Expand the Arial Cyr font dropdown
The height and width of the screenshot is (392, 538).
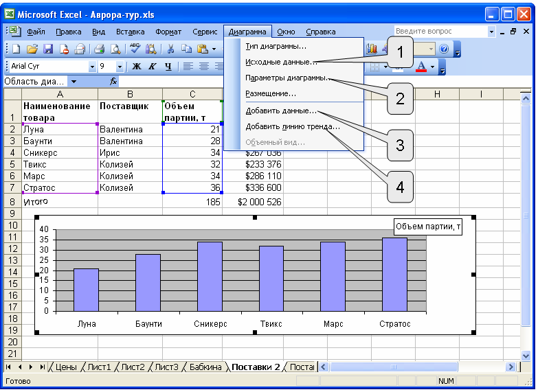pos(92,67)
